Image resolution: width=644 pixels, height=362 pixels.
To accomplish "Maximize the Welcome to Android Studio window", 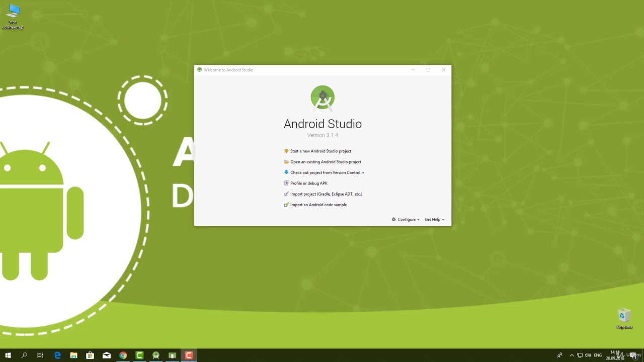I will click(x=428, y=70).
